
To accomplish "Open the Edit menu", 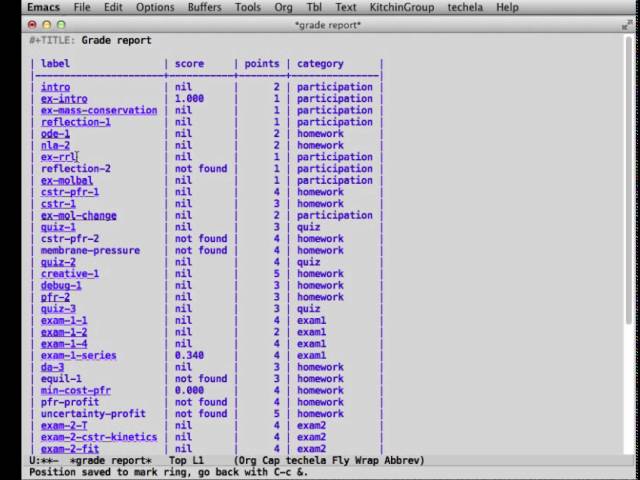I will coord(113,7).
